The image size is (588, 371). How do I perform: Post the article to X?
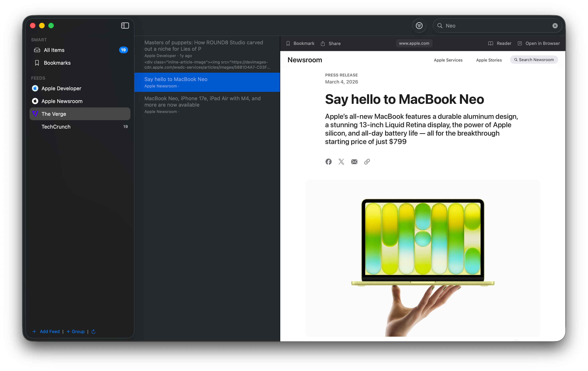coord(341,162)
